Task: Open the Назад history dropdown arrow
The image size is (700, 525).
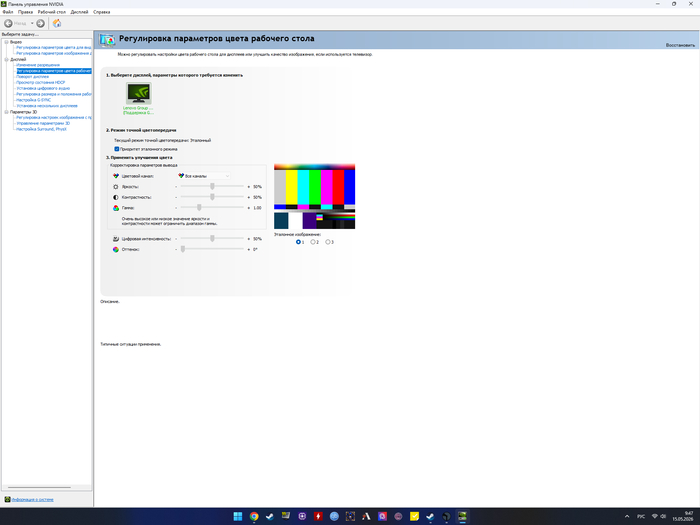Action: point(32,23)
